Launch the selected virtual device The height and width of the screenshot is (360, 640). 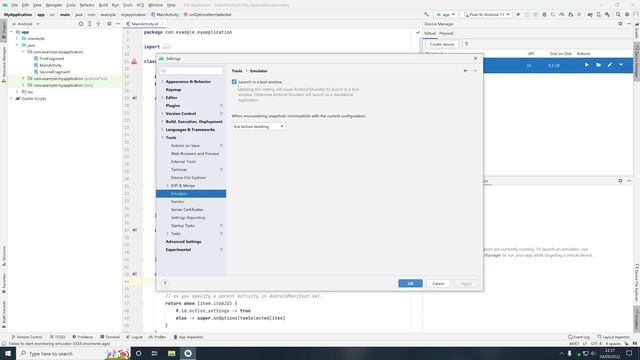coord(587,65)
